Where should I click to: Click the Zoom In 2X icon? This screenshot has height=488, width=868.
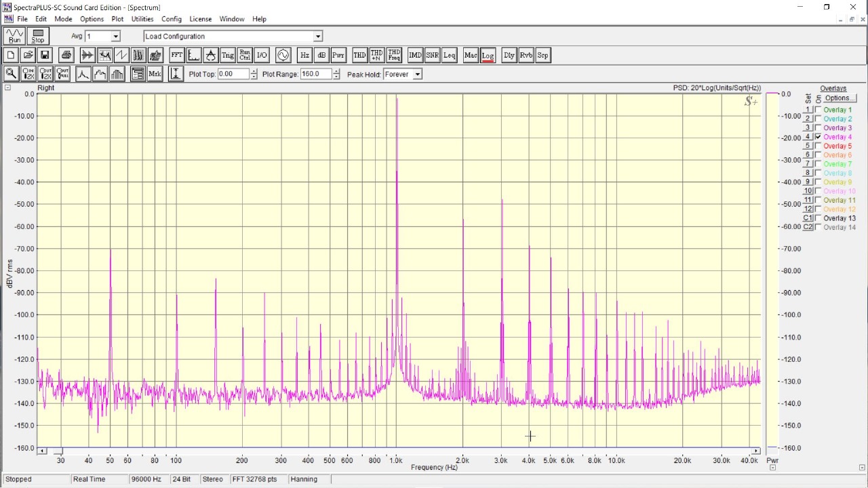tap(28, 74)
